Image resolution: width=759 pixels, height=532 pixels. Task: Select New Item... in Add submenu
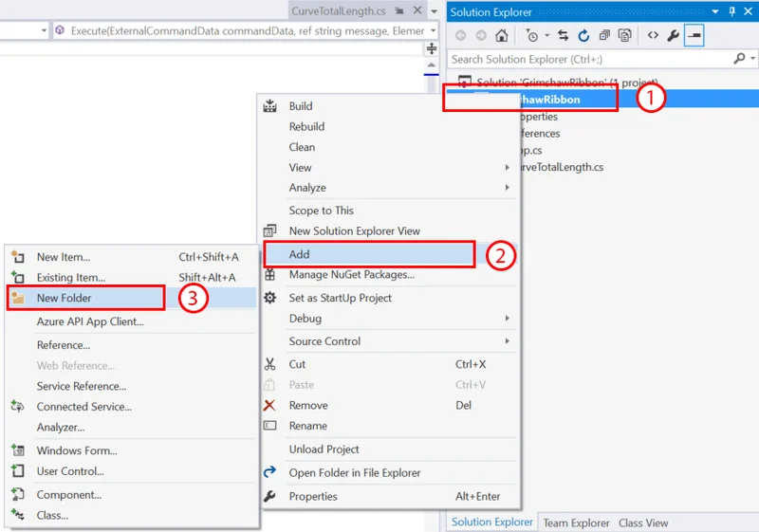131,257
